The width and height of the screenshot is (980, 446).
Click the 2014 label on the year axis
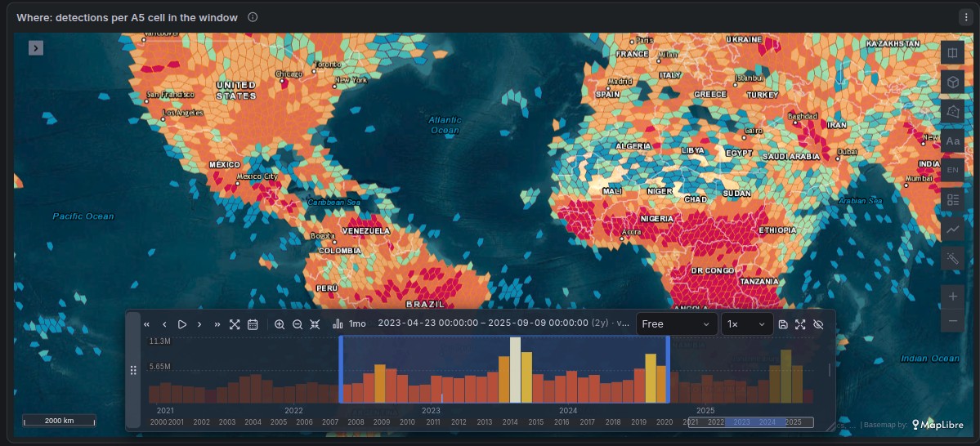[510, 422]
